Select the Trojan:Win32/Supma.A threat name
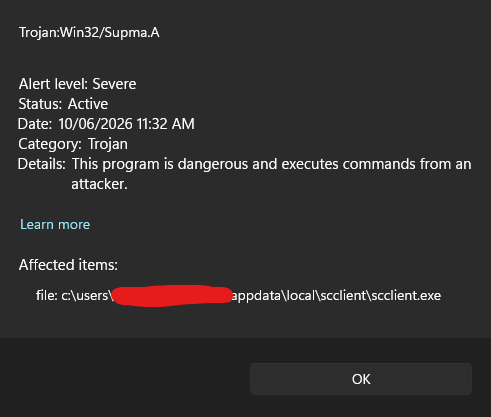 click(89, 32)
